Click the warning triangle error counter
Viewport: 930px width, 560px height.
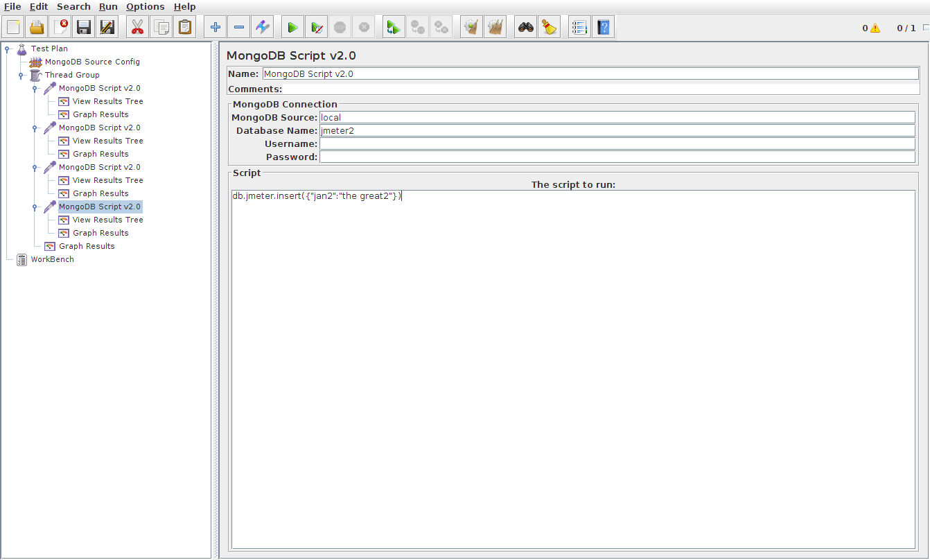click(x=875, y=28)
